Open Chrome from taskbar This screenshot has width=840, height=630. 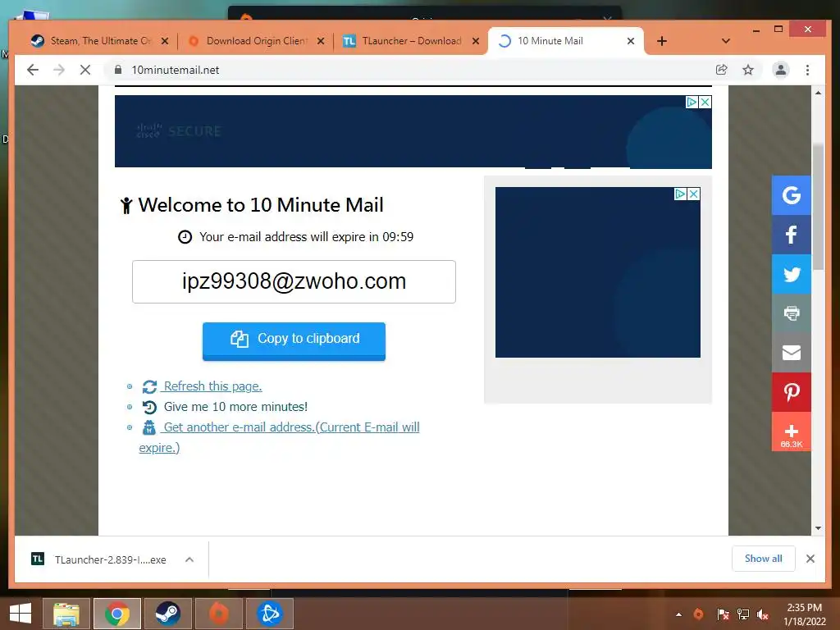tap(117, 614)
